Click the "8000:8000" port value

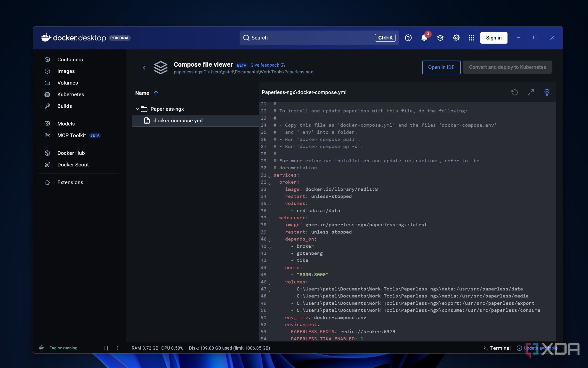coord(313,274)
